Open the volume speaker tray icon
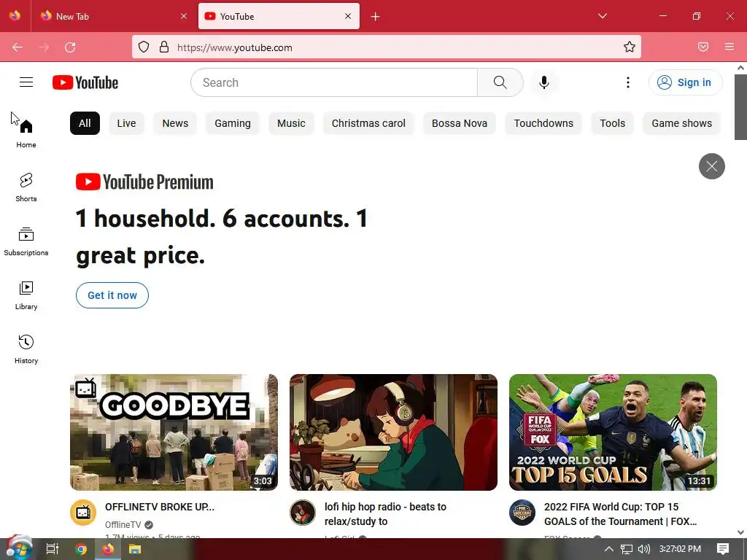 click(643, 549)
